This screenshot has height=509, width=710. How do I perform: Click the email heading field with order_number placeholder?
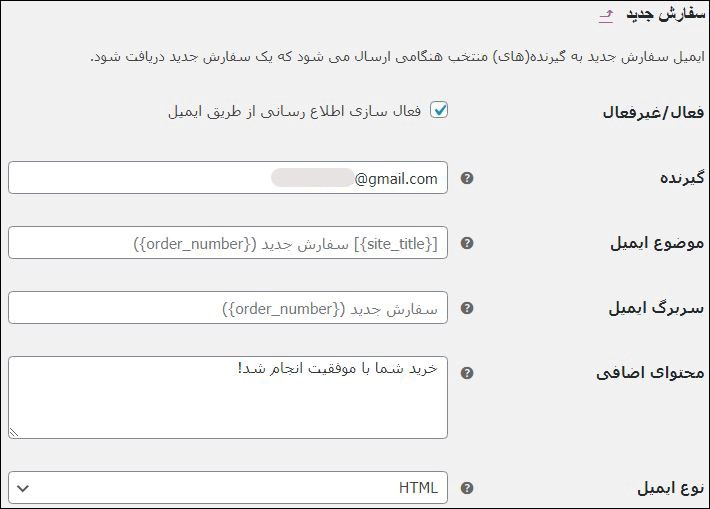228,307
